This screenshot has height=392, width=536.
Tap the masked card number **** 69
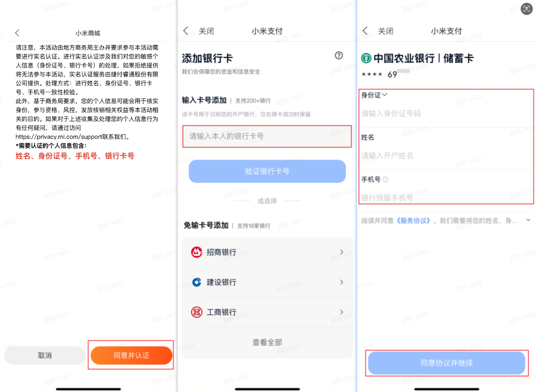(x=380, y=75)
